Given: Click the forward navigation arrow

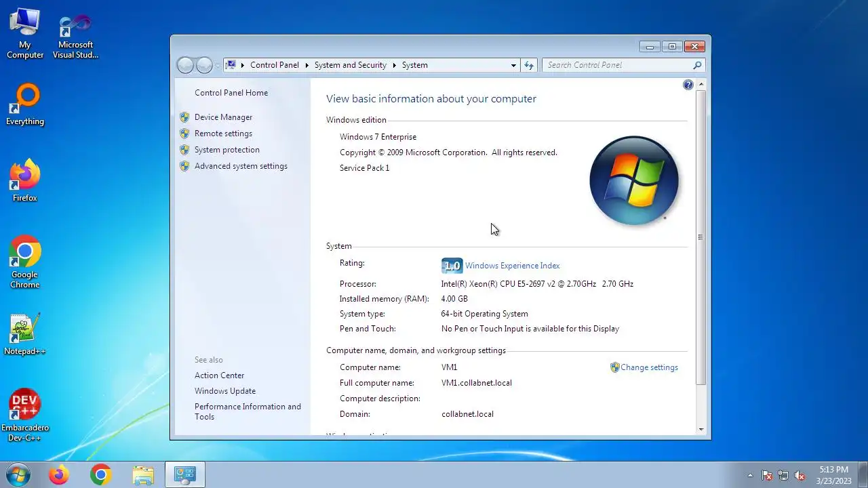Looking at the screenshot, I should pyautogui.click(x=204, y=65).
